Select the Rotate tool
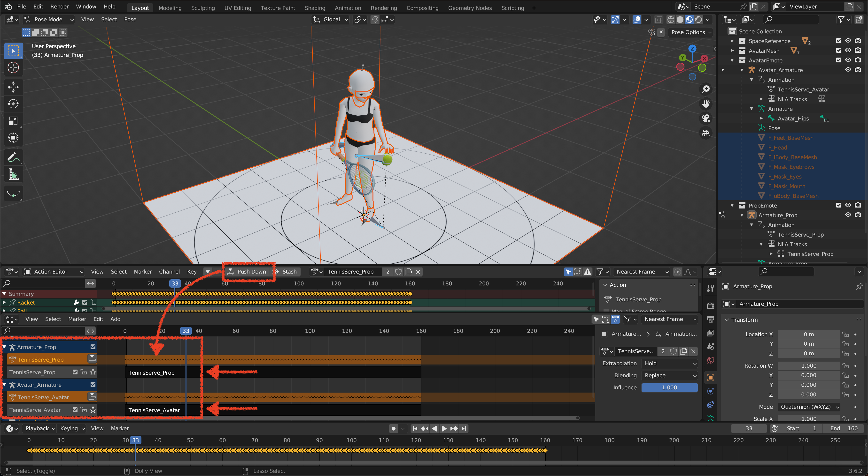The image size is (868, 476). pos(13,104)
